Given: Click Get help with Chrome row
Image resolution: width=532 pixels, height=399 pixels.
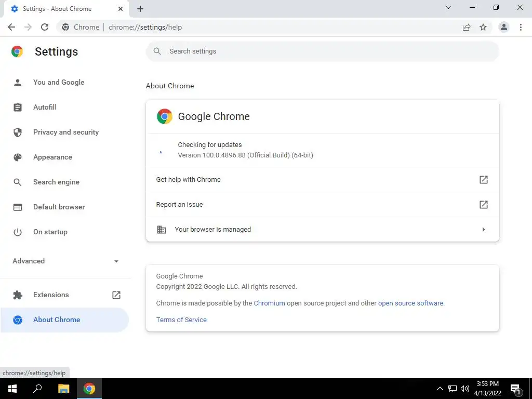Looking at the screenshot, I should pyautogui.click(x=322, y=180).
